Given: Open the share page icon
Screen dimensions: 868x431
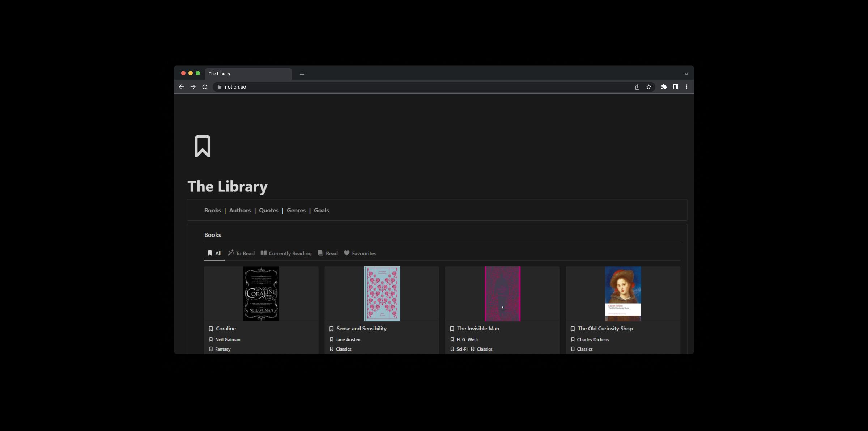Looking at the screenshot, I should (637, 87).
